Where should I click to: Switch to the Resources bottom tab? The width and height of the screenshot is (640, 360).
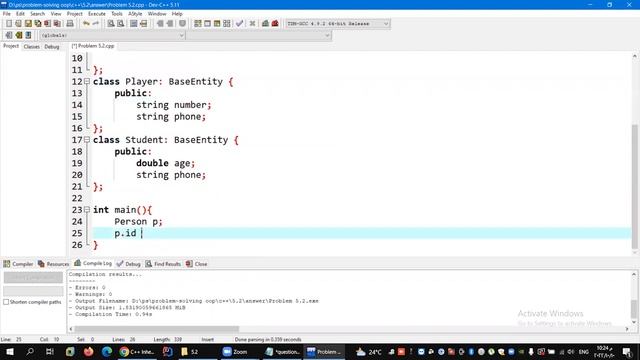(x=53, y=264)
